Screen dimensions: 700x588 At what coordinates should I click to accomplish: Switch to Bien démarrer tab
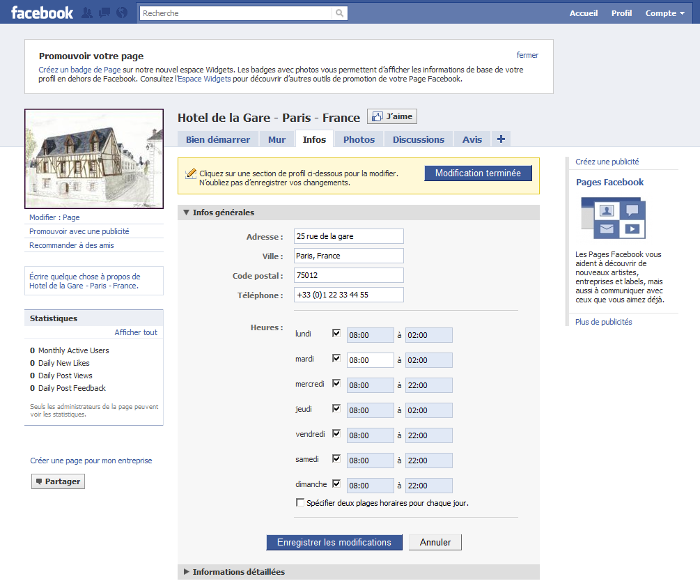pyautogui.click(x=218, y=139)
